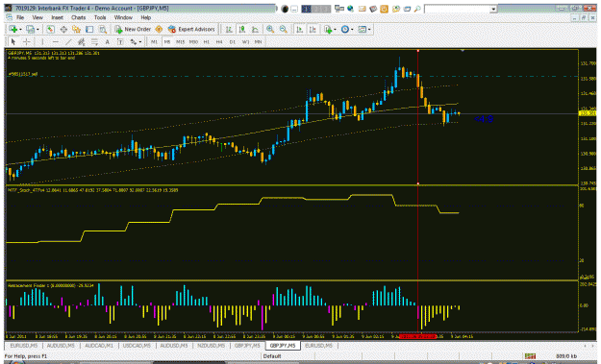Click the #56511517 sell order label
This screenshot has width=601, height=364.
[x=23, y=74]
